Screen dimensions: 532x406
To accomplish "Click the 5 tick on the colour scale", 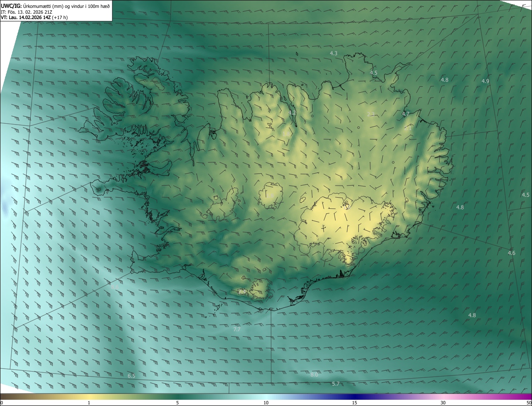I will 177,403.
